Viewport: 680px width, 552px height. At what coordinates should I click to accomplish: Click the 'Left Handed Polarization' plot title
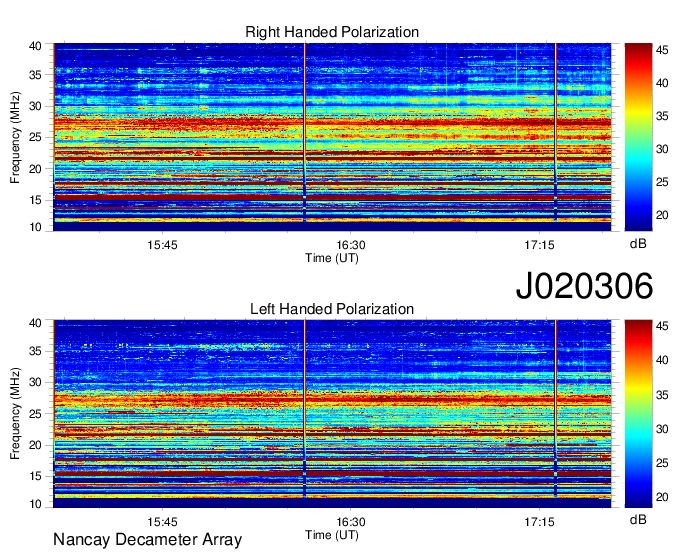pos(332,309)
